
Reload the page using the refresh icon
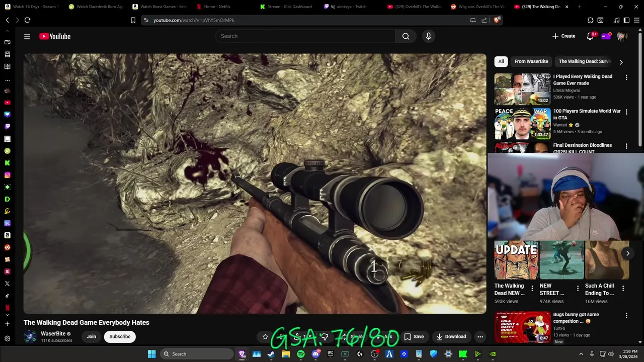click(x=27, y=20)
